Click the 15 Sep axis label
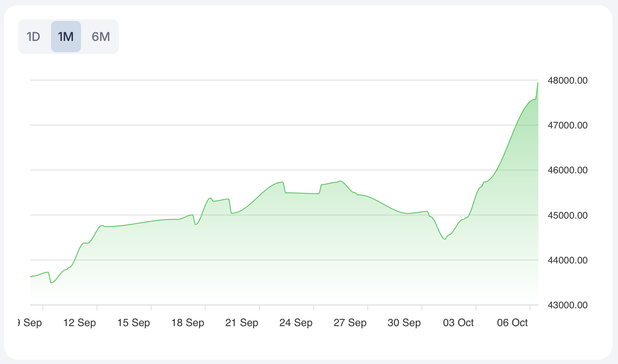Viewport: 618px width, 364px height. point(134,323)
